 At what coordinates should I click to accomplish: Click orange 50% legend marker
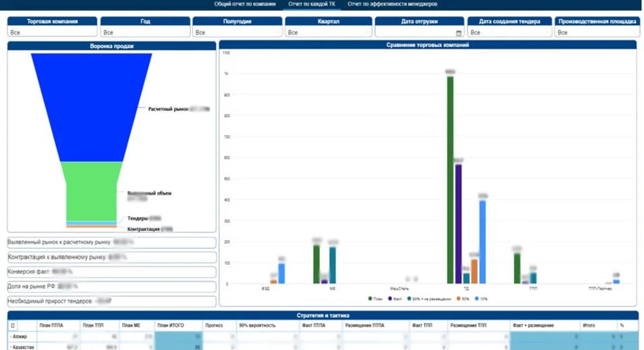click(458, 299)
